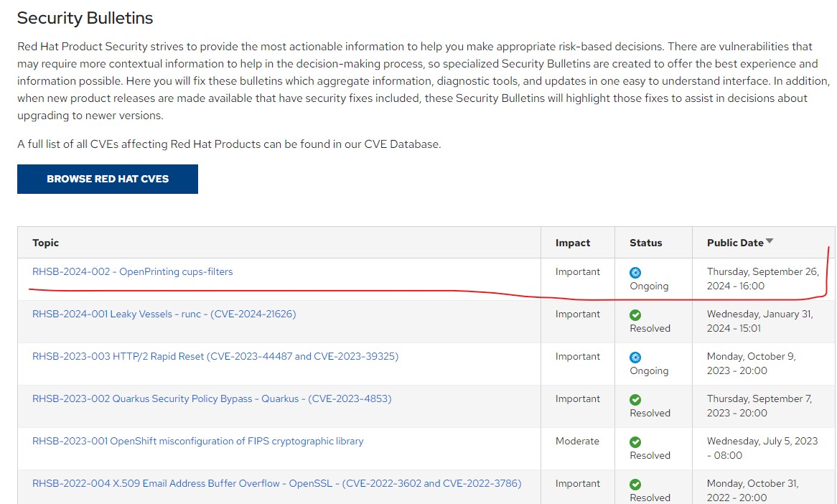Open RHSB-2022-004 X.509 Email Address Buffer Overflow
The image size is (837, 504).
pyautogui.click(x=276, y=483)
